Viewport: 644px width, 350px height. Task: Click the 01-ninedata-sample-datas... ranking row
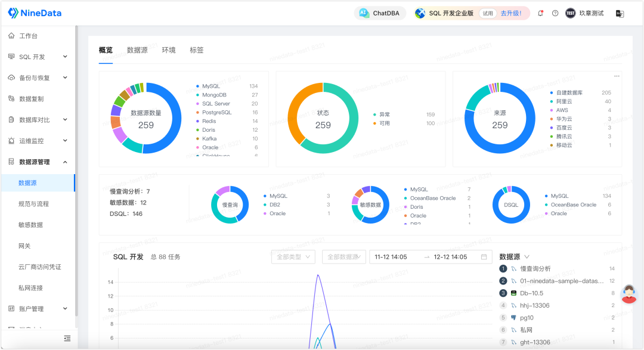click(x=557, y=281)
